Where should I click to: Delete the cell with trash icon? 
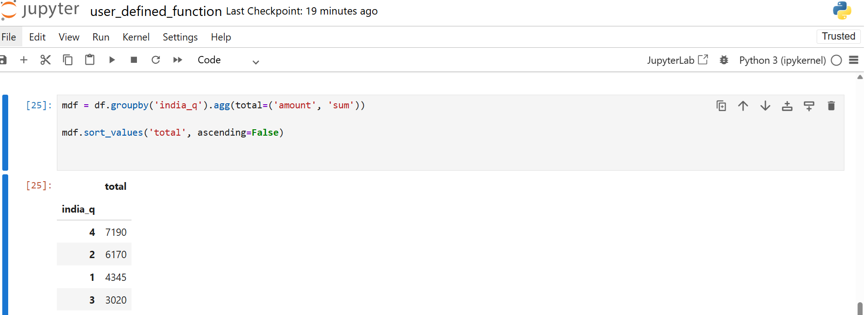(831, 106)
